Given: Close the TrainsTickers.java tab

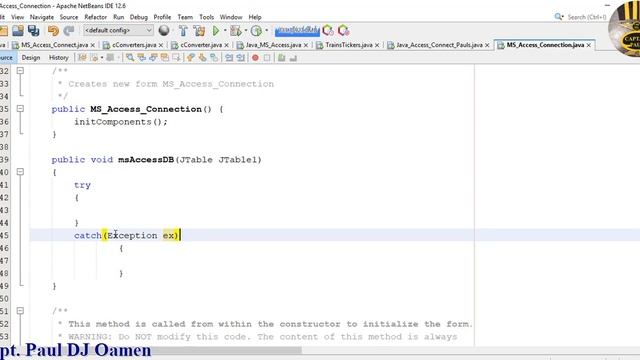Looking at the screenshot, I should tap(377, 45).
